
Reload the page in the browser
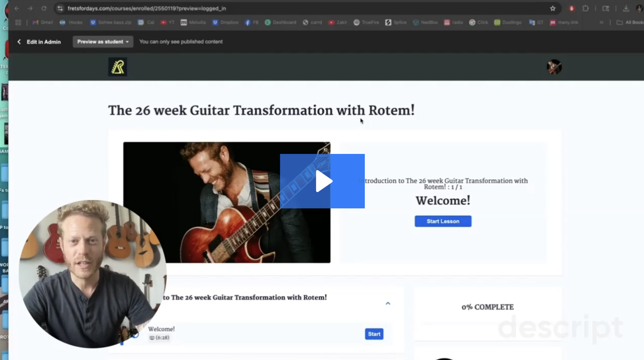click(x=44, y=9)
